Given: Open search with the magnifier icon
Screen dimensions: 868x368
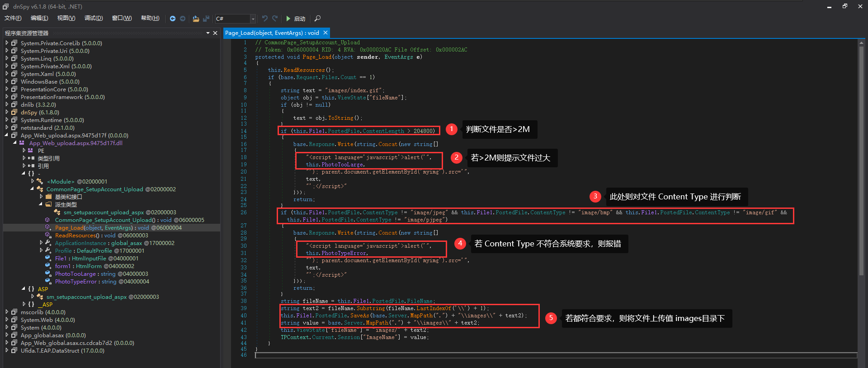Looking at the screenshot, I should 317,19.
